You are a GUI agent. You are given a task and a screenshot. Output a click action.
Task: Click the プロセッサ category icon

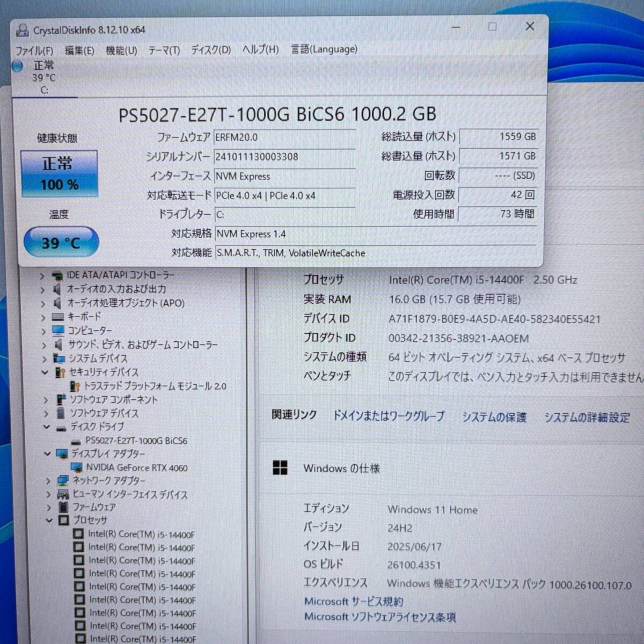click(x=64, y=521)
